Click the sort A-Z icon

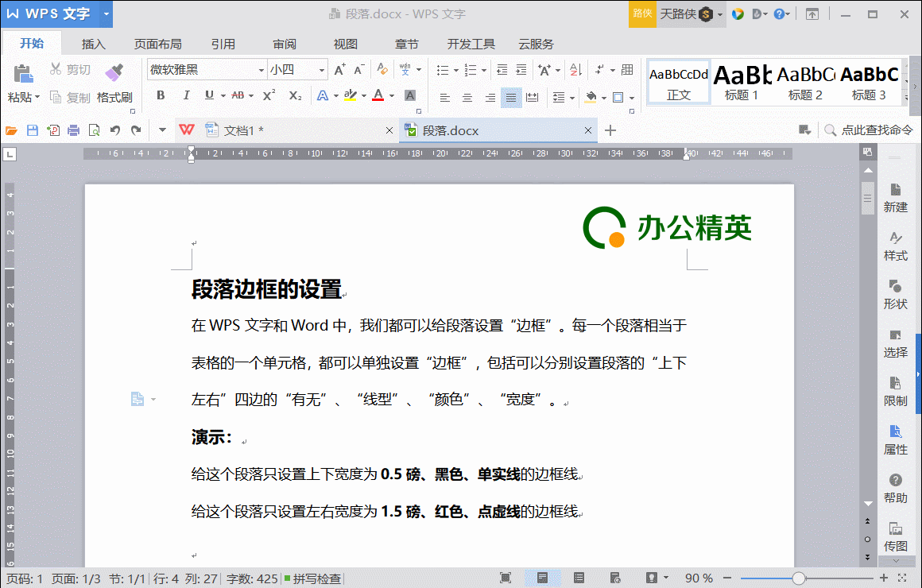pos(575,70)
